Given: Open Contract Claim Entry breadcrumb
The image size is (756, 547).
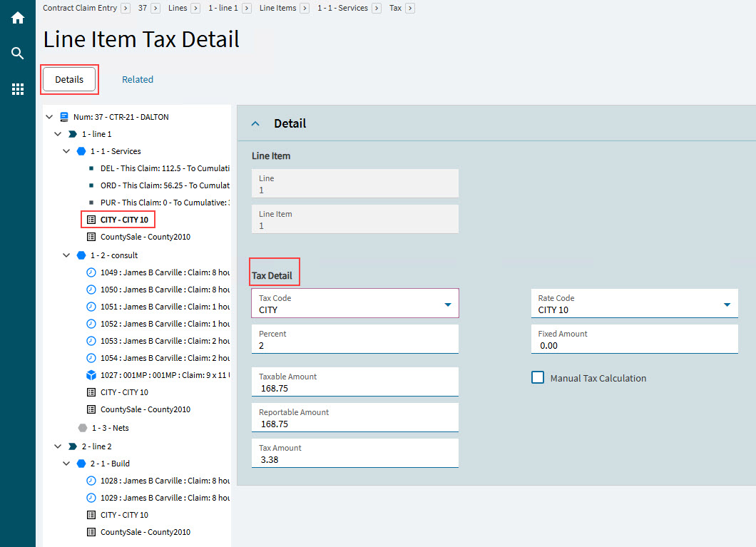Looking at the screenshot, I should 80,8.
